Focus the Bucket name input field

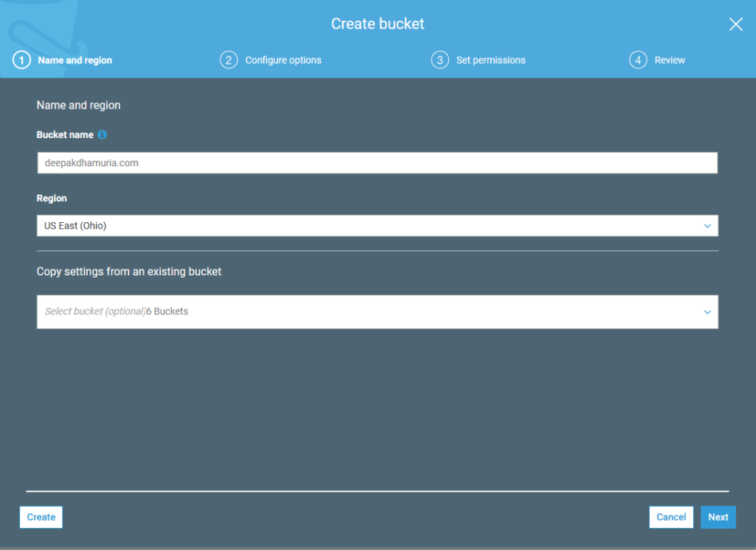coord(377,163)
